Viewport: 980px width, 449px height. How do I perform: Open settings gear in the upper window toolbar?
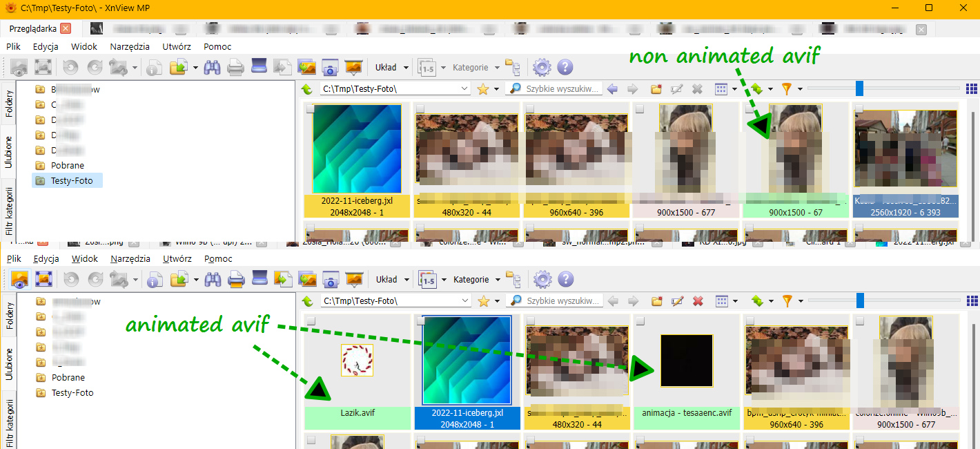[x=542, y=68]
